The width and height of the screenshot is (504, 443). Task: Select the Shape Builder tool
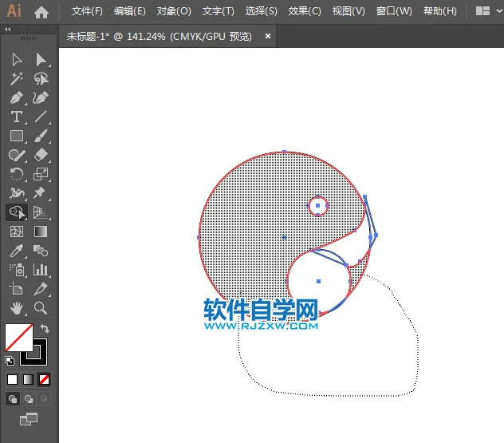pyautogui.click(x=17, y=212)
